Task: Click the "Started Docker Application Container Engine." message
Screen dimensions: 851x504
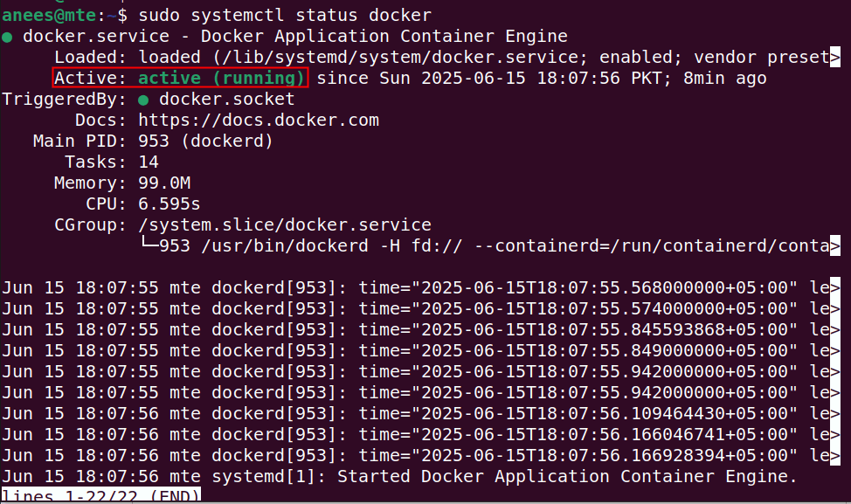Action: [x=567, y=476]
